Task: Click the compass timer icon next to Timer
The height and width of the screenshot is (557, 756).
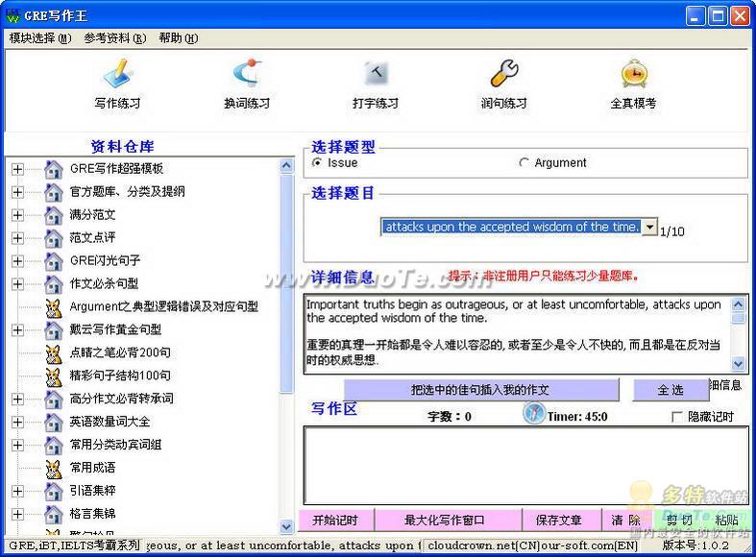Action: [534, 413]
